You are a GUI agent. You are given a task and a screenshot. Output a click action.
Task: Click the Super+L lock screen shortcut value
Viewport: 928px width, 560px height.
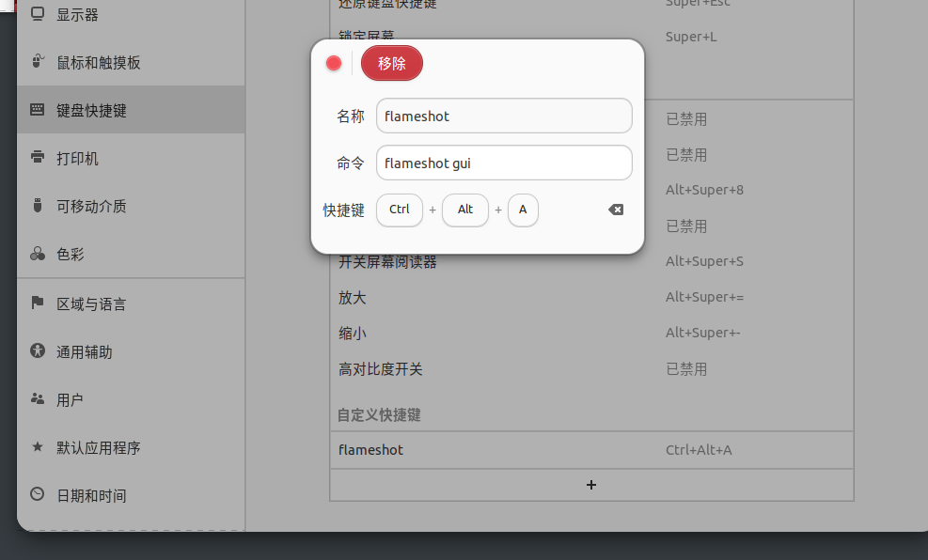coord(691,37)
